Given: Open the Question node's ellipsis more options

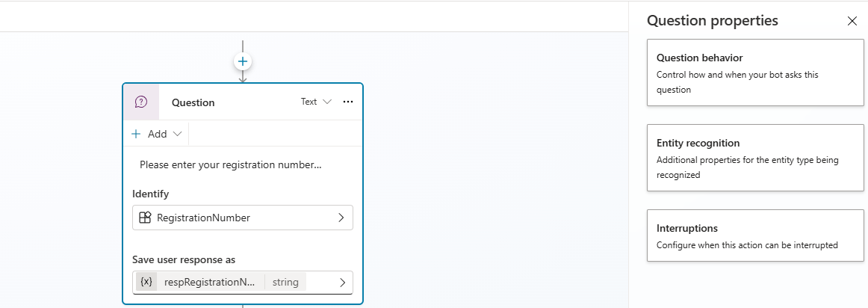Looking at the screenshot, I should pos(347,102).
